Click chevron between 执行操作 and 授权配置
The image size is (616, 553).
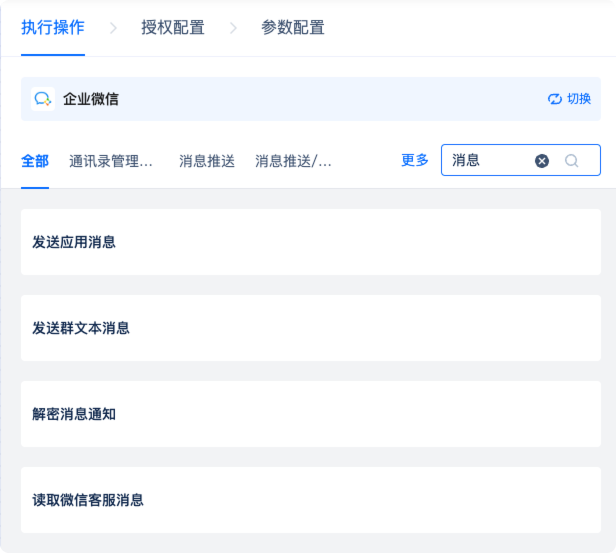coord(113,28)
